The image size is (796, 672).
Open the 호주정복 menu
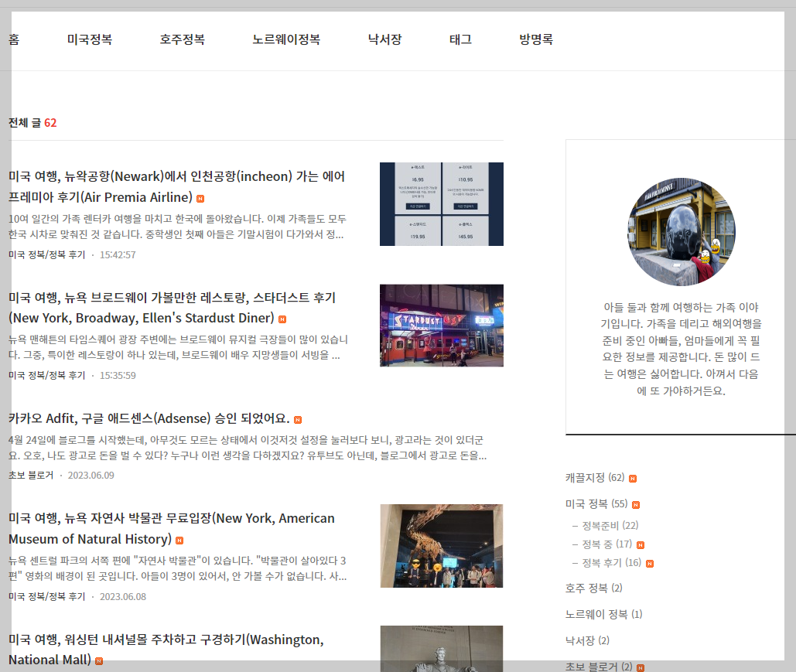pyautogui.click(x=183, y=39)
